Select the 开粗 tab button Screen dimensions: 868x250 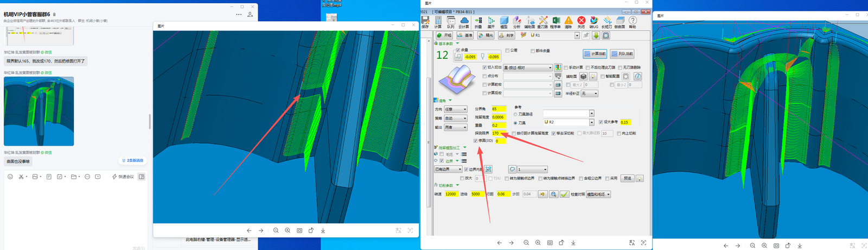[444, 35]
